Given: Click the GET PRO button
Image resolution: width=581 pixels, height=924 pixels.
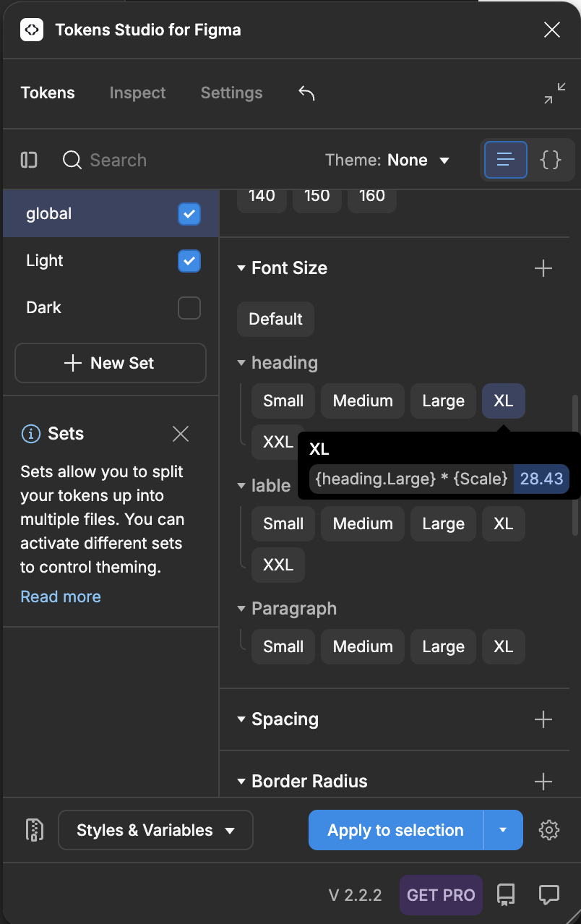Looking at the screenshot, I should 441,895.
